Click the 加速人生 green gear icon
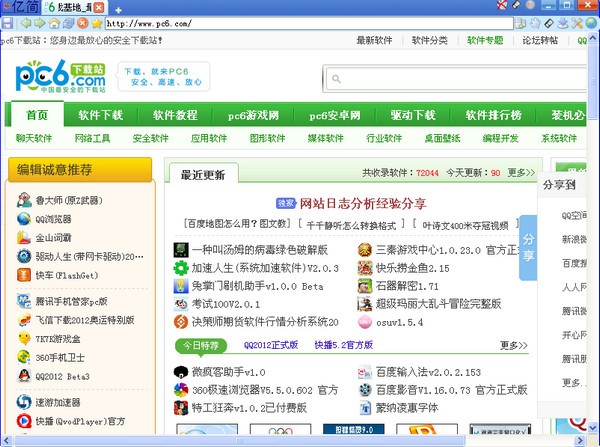Viewport: 600px width, 447px height. (x=181, y=268)
